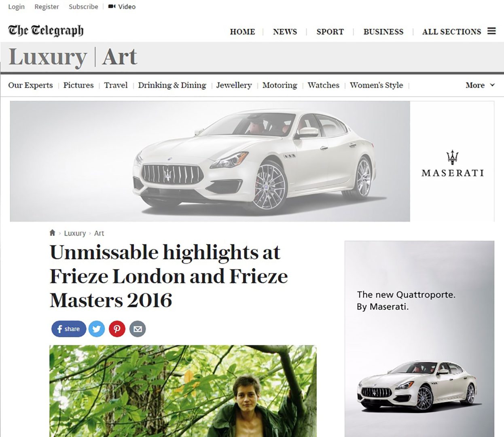The width and height of the screenshot is (504, 437).
Task: Open the article's lead photo
Action: pos(183,391)
